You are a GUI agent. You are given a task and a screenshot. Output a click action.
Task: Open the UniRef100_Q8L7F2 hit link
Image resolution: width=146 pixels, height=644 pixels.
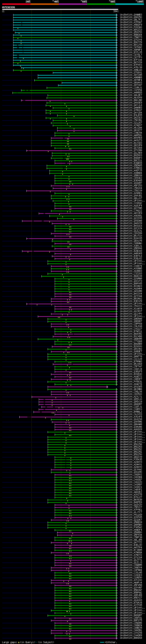131,20
